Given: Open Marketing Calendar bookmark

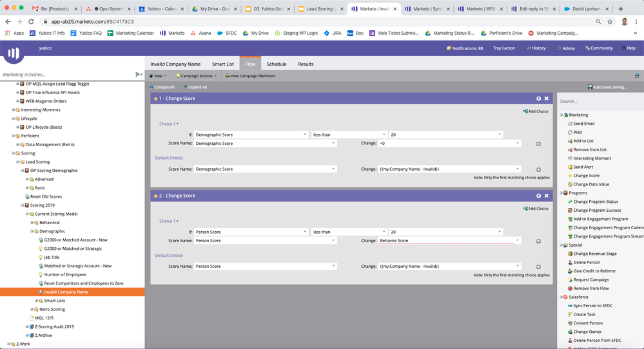Looking at the screenshot, I should (x=131, y=33).
